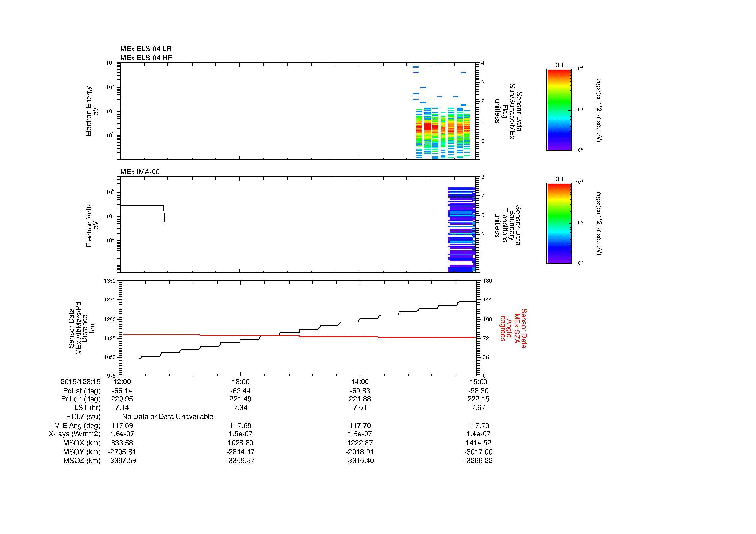Click the MSOY value '-2918.01'
756x534 pixels.
360,452
